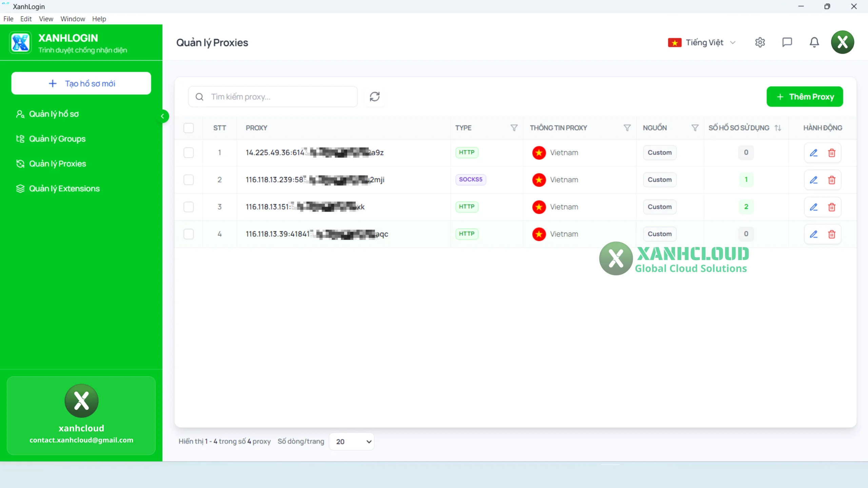The width and height of the screenshot is (868, 488).
Task: Click the XanhLogin logo in sidebar header
Action: (20, 43)
